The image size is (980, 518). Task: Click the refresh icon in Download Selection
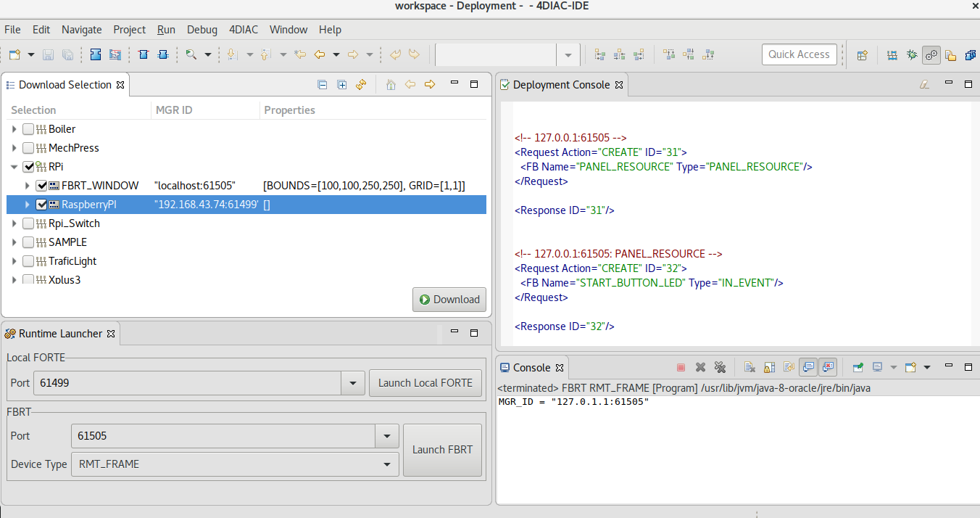click(x=361, y=85)
